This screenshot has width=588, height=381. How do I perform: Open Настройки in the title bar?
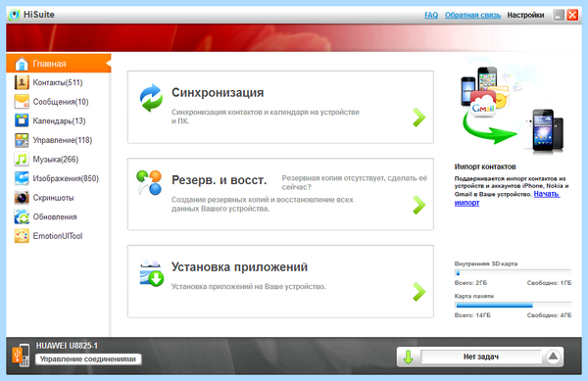pyautogui.click(x=525, y=15)
